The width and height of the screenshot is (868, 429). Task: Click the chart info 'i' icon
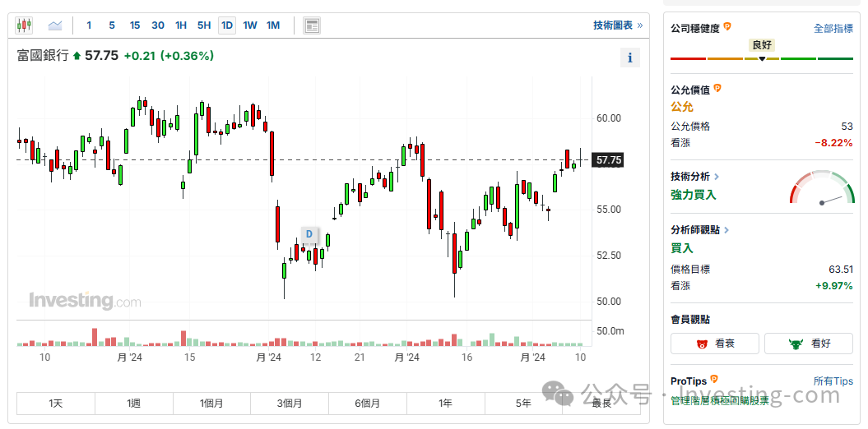629,58
